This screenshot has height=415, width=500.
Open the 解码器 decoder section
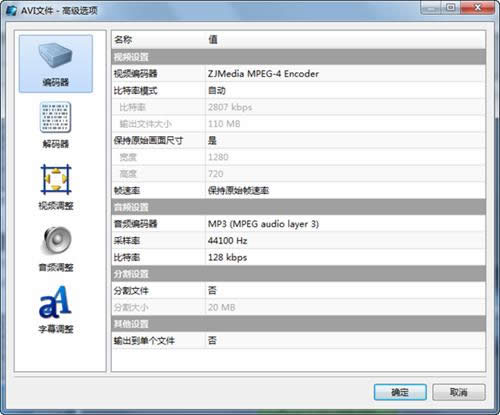pos(56,125)
